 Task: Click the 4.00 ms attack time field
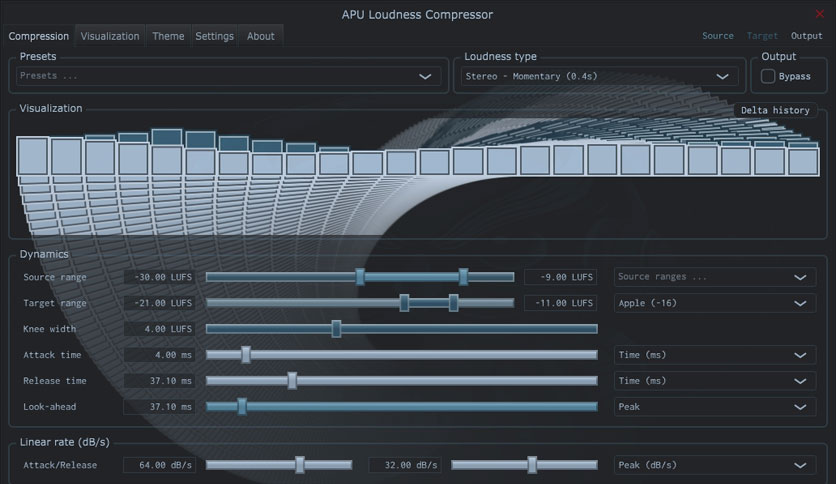[159, 355]
